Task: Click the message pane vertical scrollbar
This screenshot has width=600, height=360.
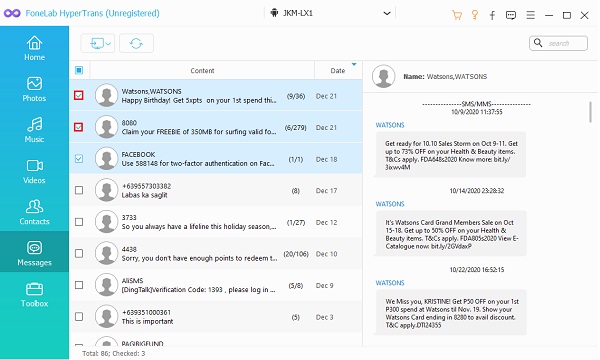Action: [x=591, y=112]
